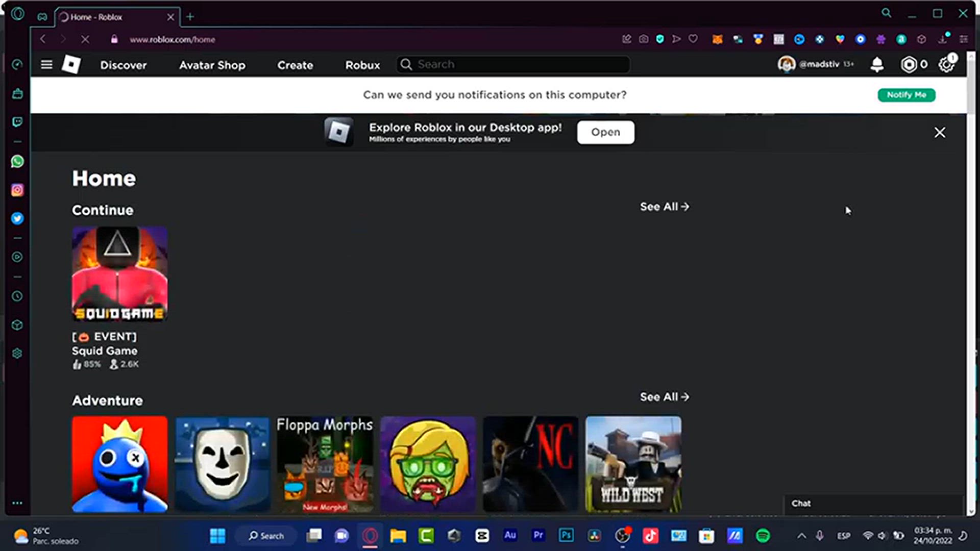
Task: Open the Create page
Action: point(296,65)
